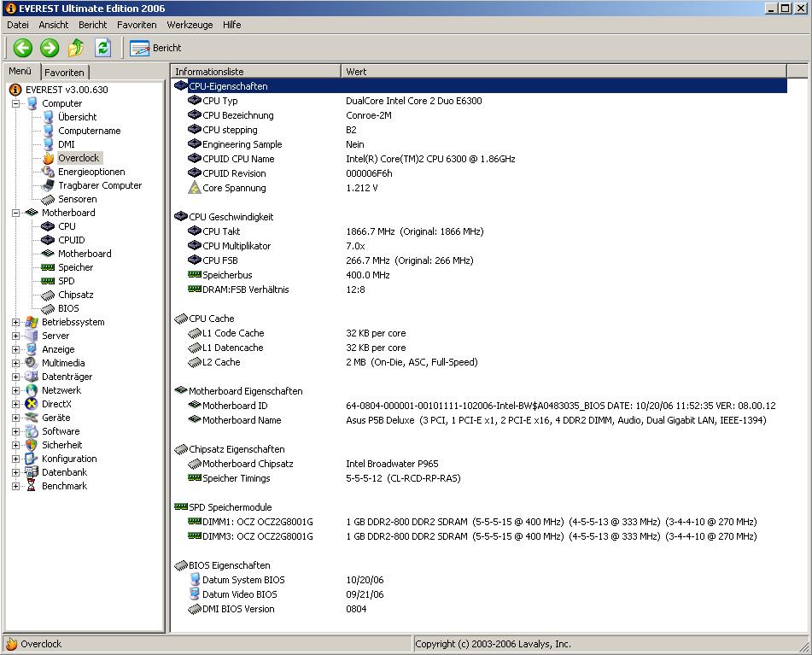Click the Übersicht monitor icon
Screen dimensions: 812x655
48,117
